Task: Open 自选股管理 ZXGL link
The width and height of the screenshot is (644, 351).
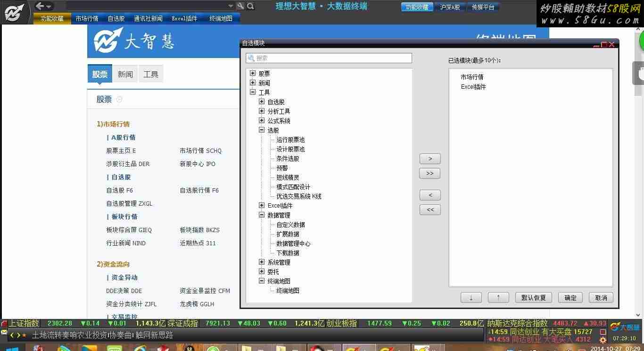Action: (x=129, y=204)
